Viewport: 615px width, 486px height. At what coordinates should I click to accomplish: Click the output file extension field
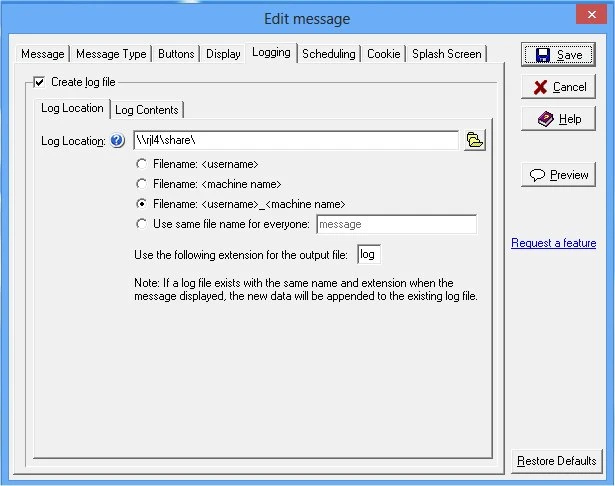tap(368, 255)
